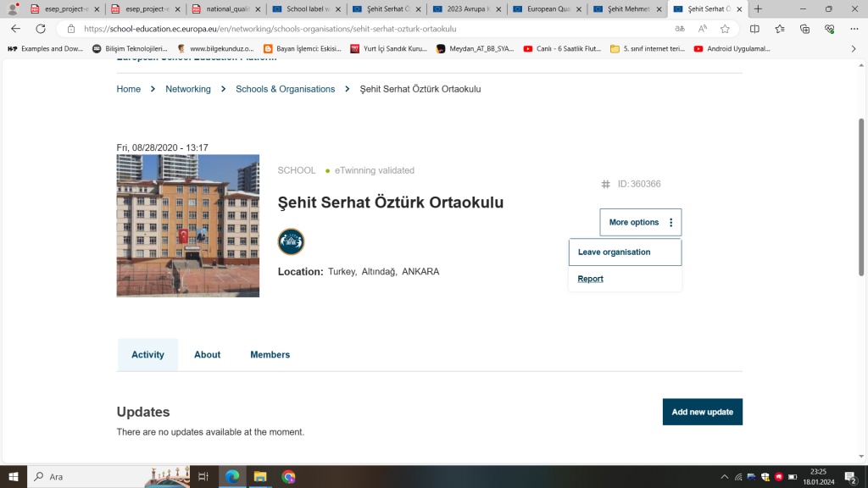Activate the read aloud icon
Viewport: 868px width, 488px height.
(x=703, y=29)
